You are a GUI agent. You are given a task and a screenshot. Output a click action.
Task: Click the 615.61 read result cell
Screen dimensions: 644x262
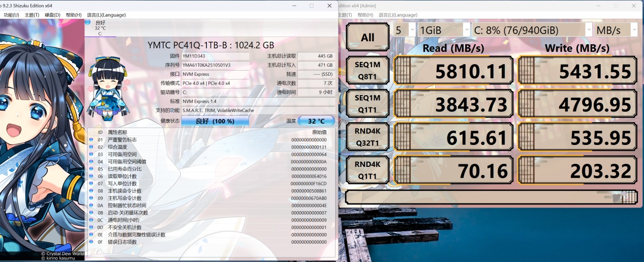(x=453, y=137)
